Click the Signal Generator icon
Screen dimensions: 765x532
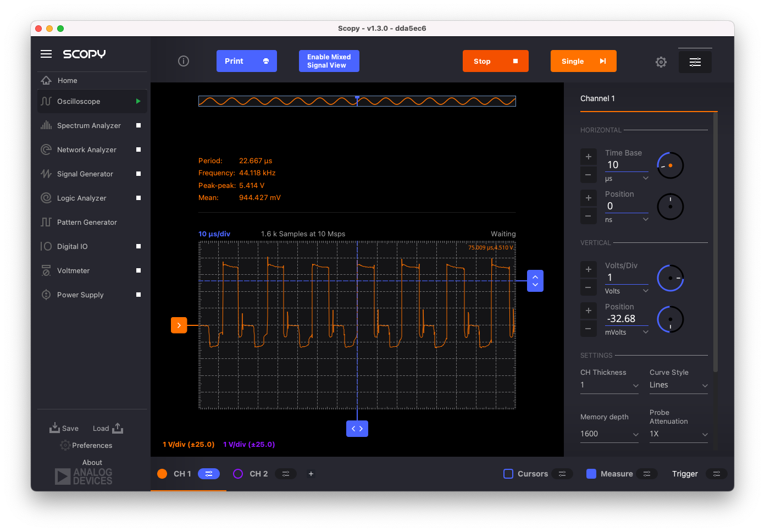tap(46, 174)
